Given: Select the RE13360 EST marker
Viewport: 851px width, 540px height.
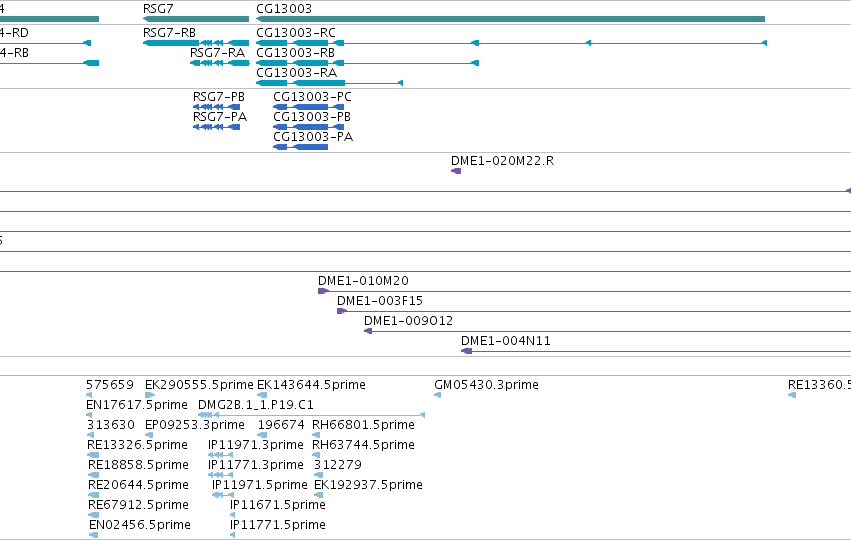Looking at the screenshot, I should tap(792, 395).
